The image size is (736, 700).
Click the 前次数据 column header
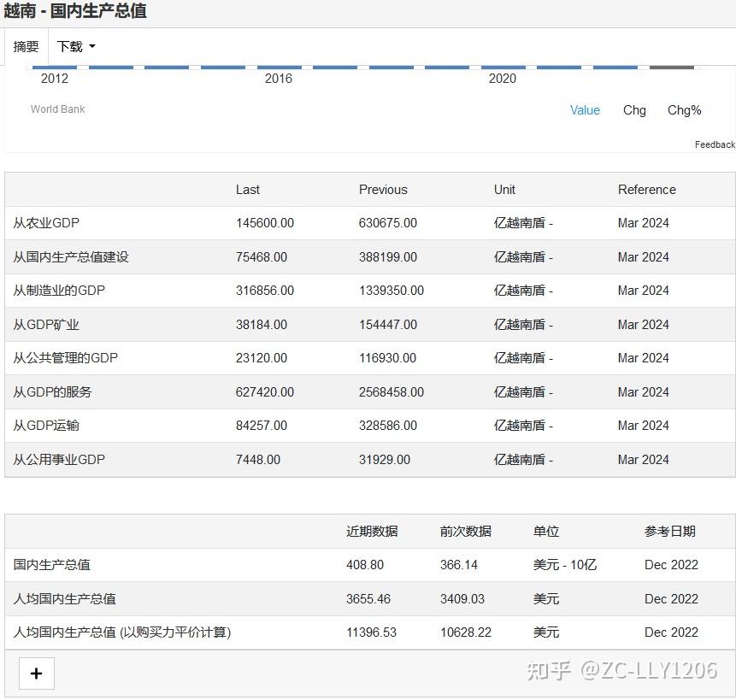(466, 531)
